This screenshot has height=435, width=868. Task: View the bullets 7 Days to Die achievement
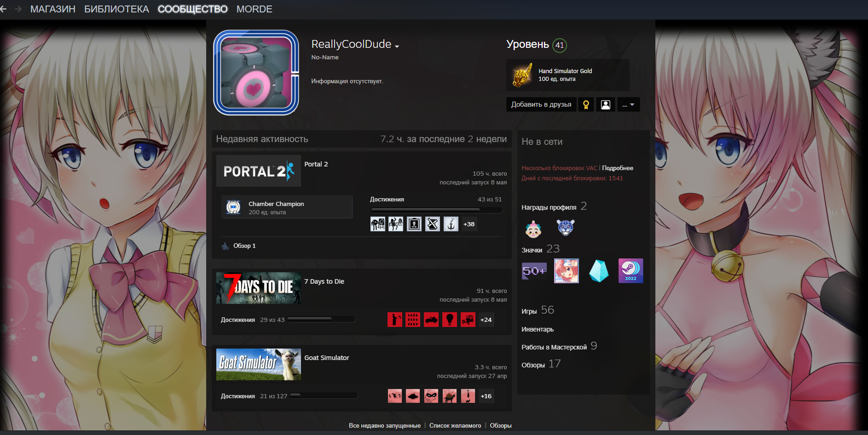click(x=413, y=320)
